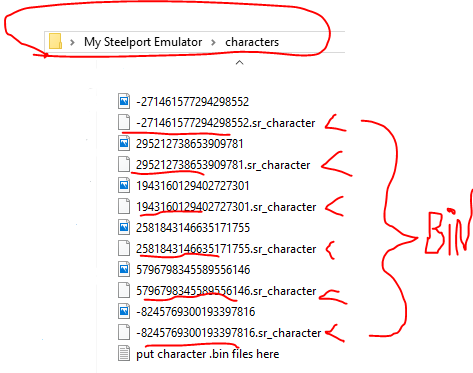Select 2581843146635171755.sr_character file name
This screenshot has height=373, width=473.
226,249
